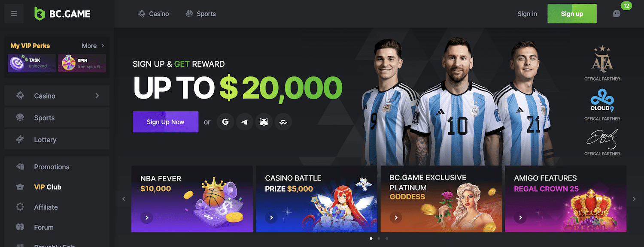Image resolution: width=644 pixels, height=247 pixels.
Task: Open the NBA Fever $10,000 promotion card
Action: tap(192, 199)
